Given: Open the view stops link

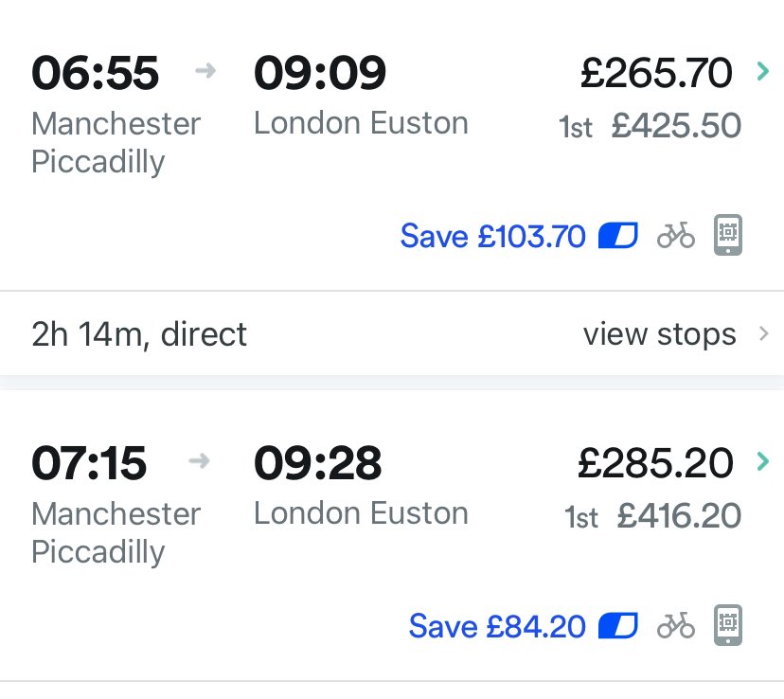Looking at the screenshot, I should [659, 333].
